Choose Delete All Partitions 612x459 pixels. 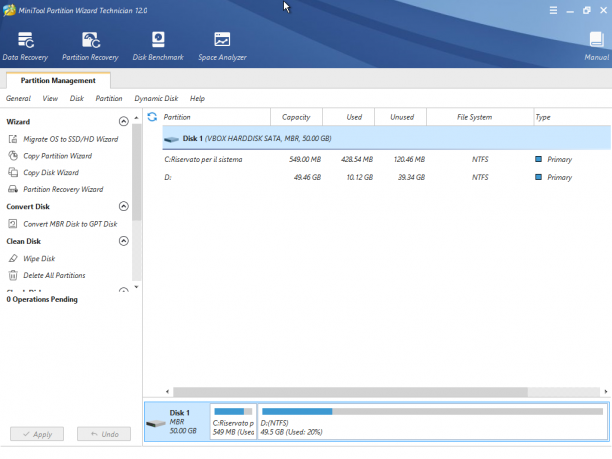pyautogui.click(x=54, y=275)
